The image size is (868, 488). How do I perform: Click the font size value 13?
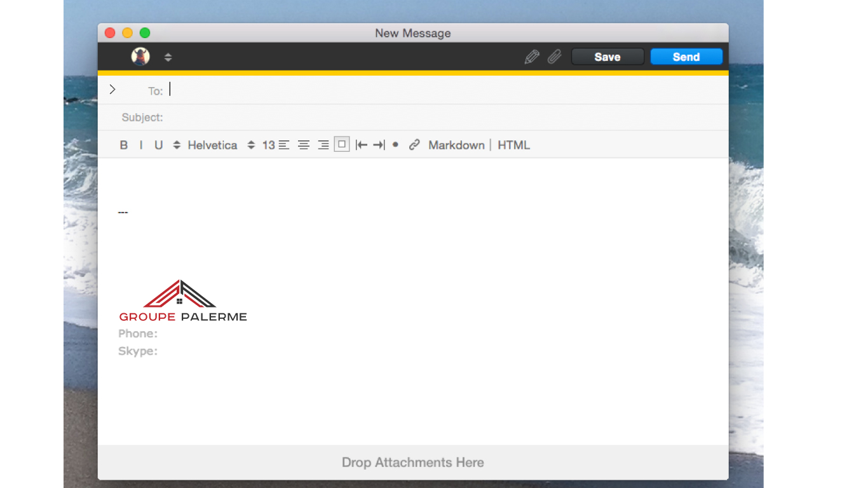tap(269, 145)
